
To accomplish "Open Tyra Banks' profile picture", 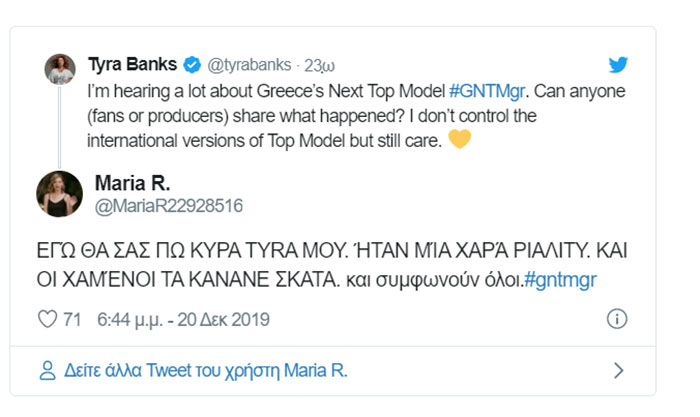I will point(62,69).
